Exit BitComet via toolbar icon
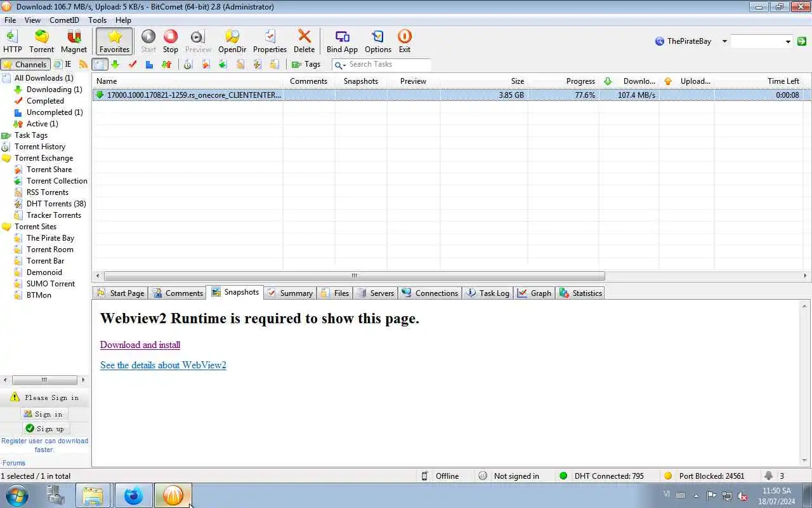Viewport: 812px width, 508px height. point(404,41)
